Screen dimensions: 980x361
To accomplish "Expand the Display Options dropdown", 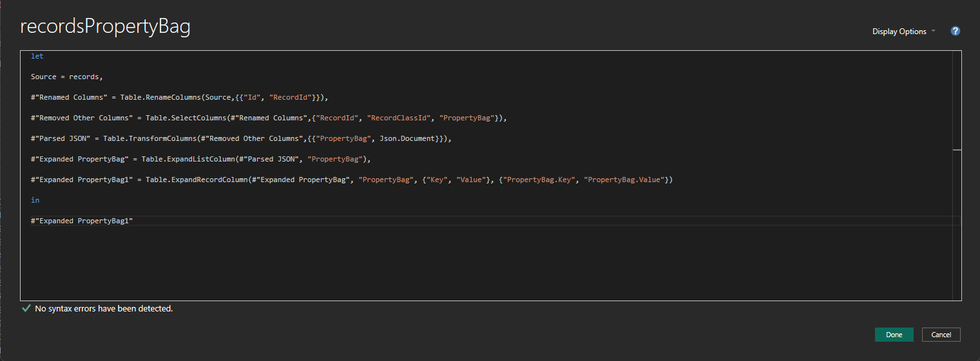I will pyautogui.click(x=903, y=32).
